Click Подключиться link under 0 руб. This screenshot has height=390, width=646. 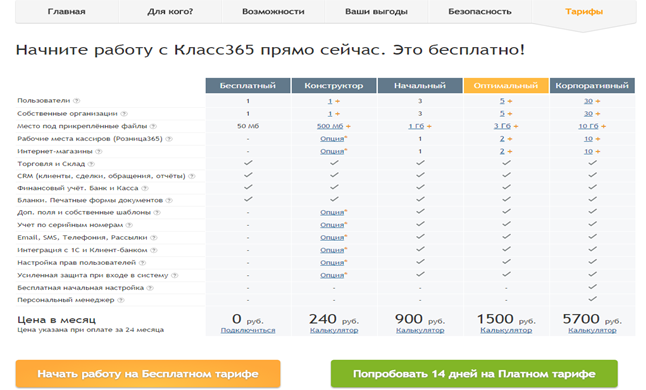pos(248,330)
